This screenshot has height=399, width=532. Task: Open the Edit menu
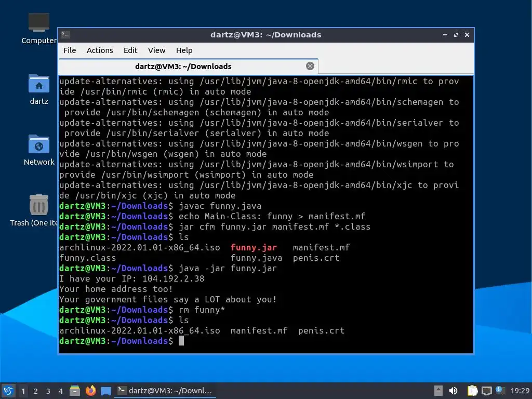tap(130, 50)
